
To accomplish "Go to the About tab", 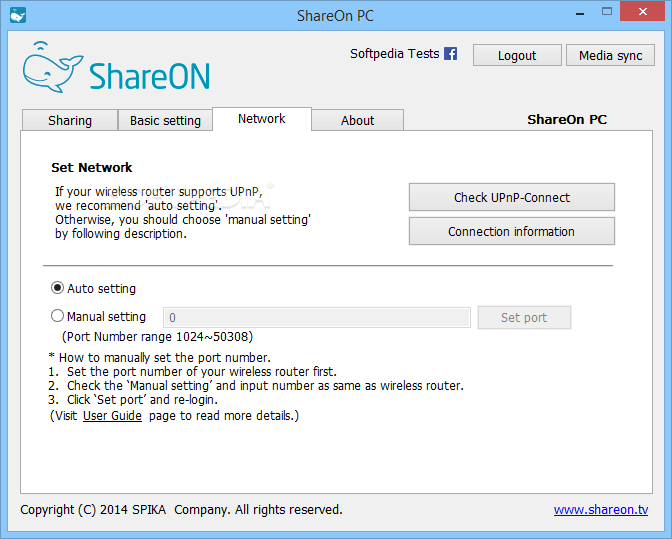I will (357, 120).
